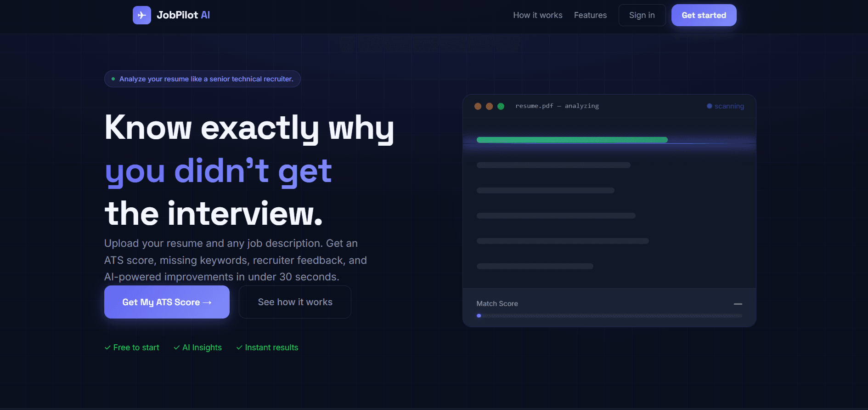The image size is (868, 410).
Task: Click the Free to start checkmark icon
Action: coord(107,347)
